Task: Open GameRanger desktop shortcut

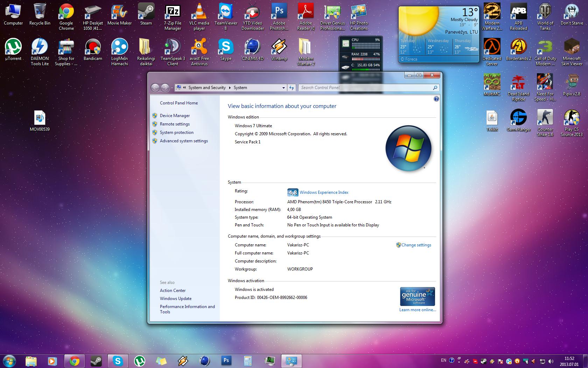Action: pyautogui.click(x=518, y=121)
